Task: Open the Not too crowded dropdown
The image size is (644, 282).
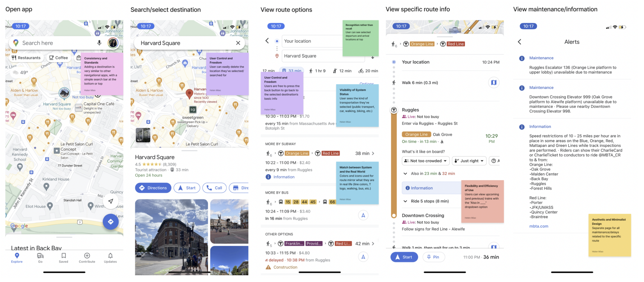Action: pos(425,161)
